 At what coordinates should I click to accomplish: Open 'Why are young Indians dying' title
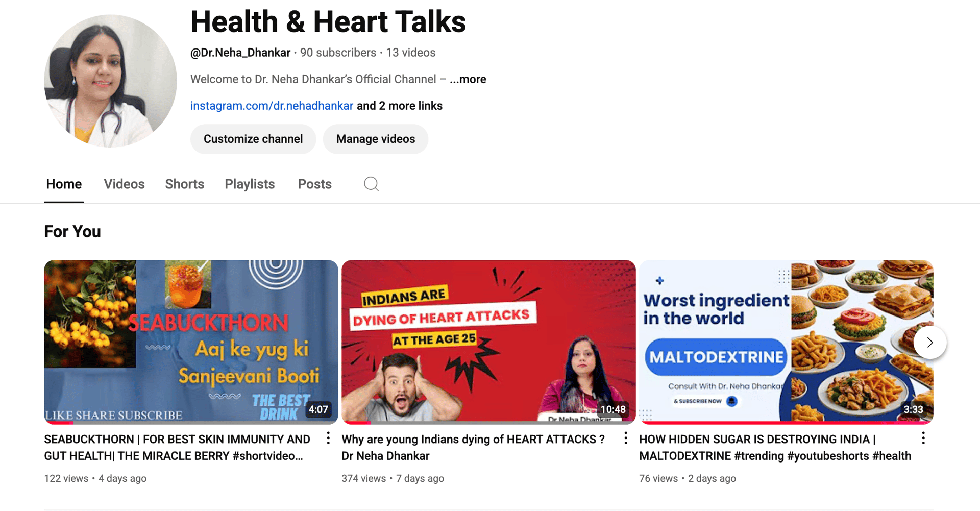(473, 448)
